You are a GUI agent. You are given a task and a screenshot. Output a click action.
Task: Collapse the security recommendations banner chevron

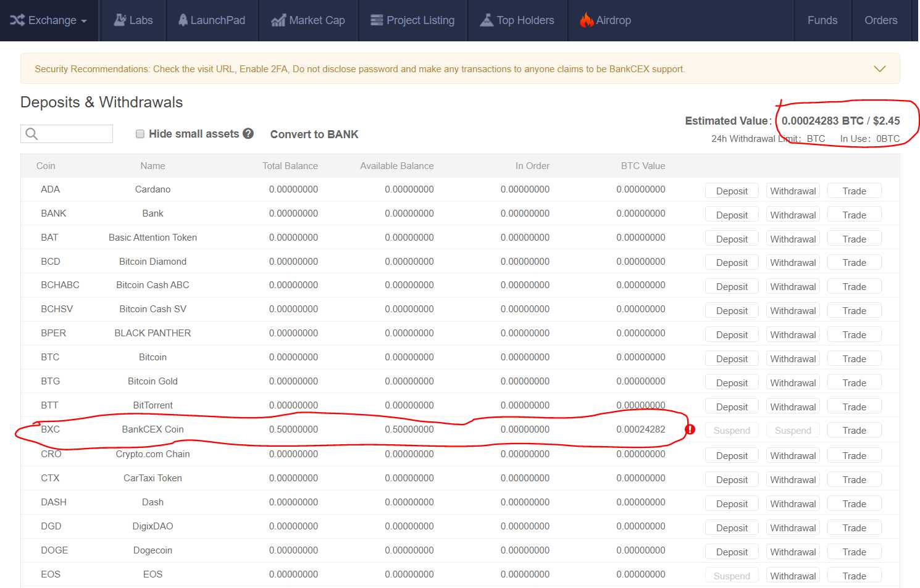879,68
